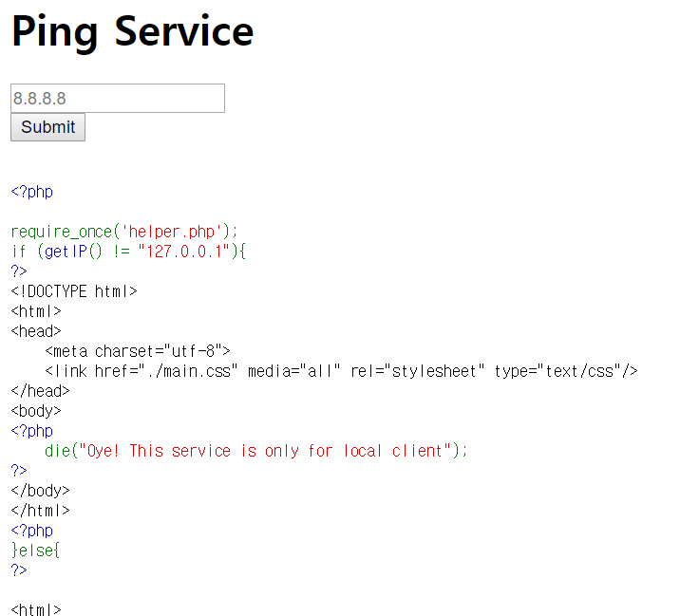The image size is (680, 616).
Task: Click the IP address input field
Action: pyautogui.click(x=118, y=99)
